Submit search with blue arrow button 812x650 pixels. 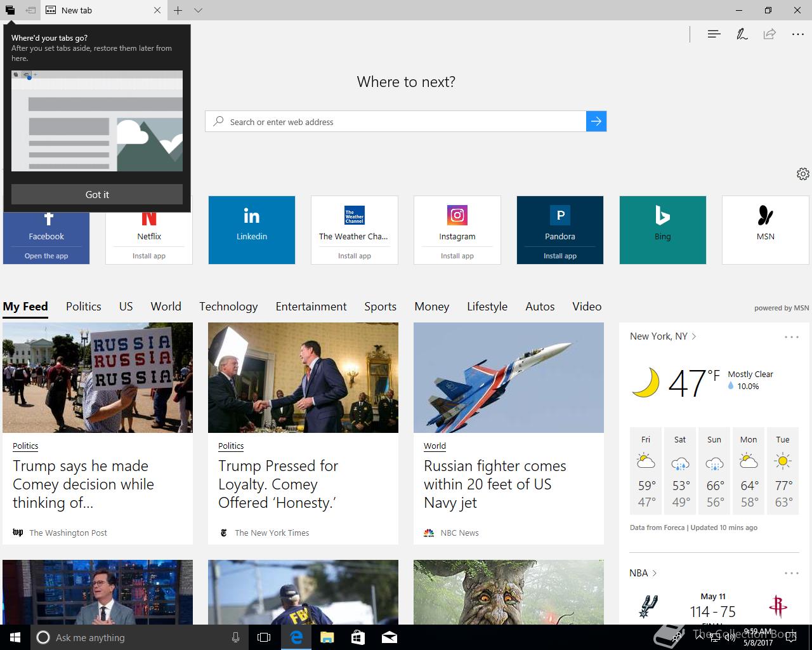coord(596,121)
